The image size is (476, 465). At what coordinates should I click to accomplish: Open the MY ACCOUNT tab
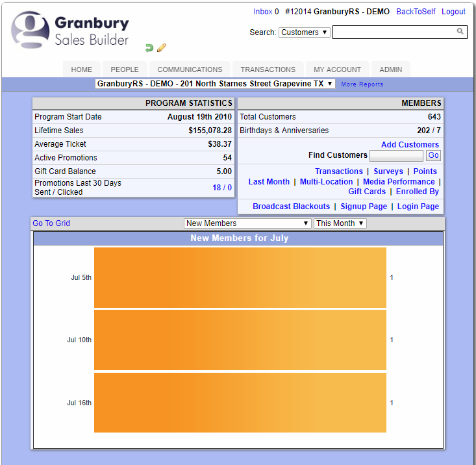click(337, 69)
